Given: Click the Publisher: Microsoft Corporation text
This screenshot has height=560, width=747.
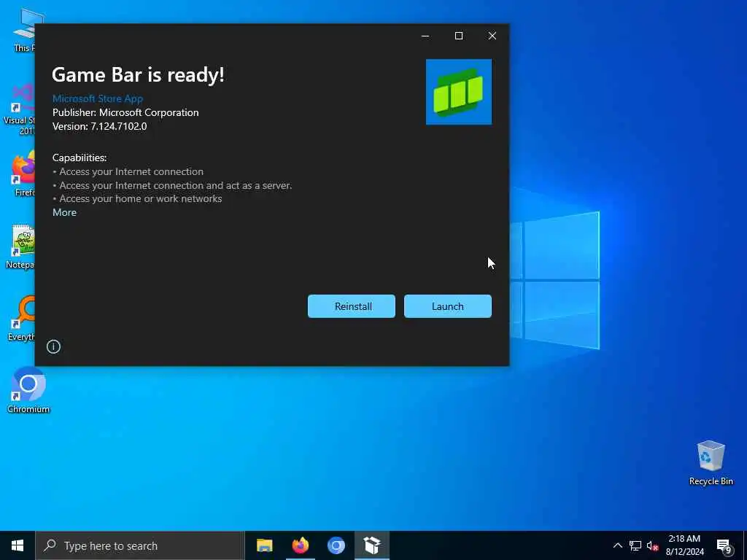Looking at the screenshot, I should tap(125, 112).
